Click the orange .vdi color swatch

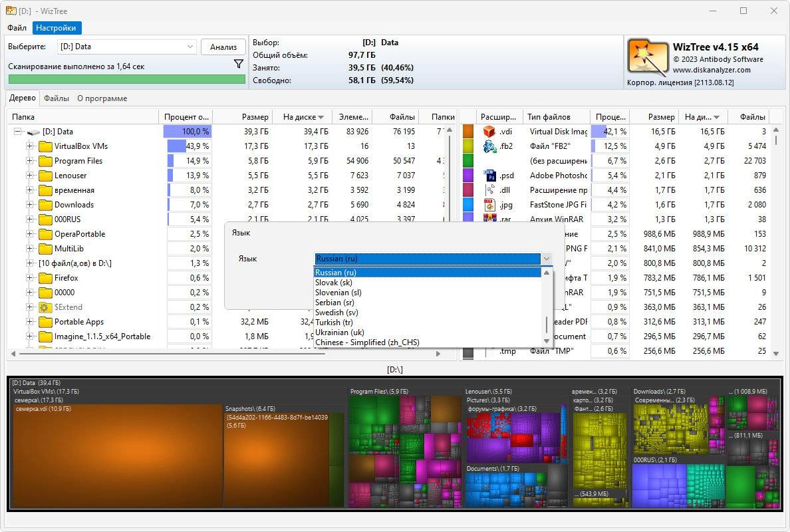[468, 132]
